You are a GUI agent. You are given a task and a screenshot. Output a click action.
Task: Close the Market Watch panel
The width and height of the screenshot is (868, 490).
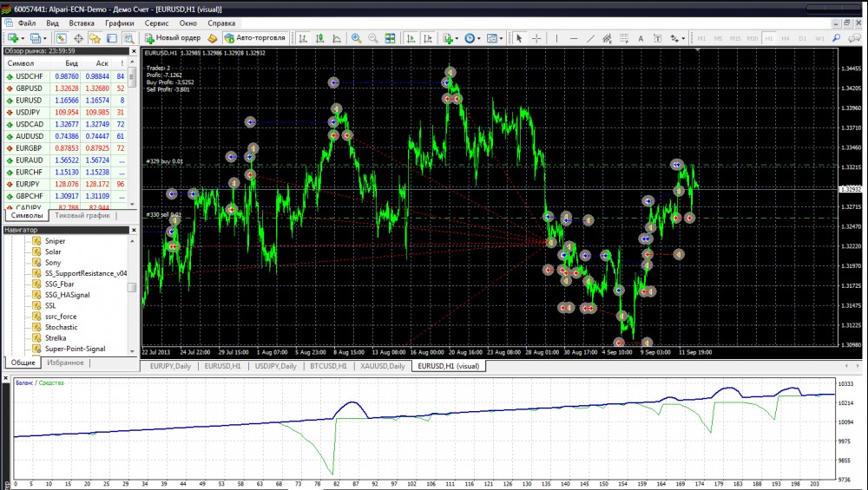click(134, 51)
